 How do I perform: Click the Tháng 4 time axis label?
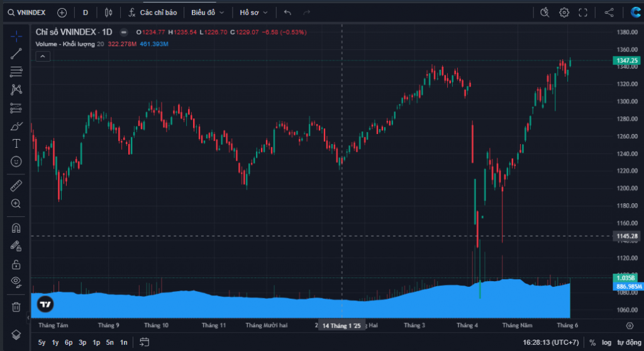[x=467, y=325]
